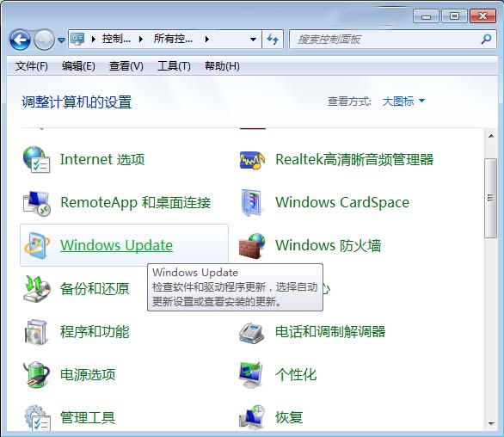Screen dimensions: 504x437
Task: Open the 查看(V) menu
Action: coord(126,66)
